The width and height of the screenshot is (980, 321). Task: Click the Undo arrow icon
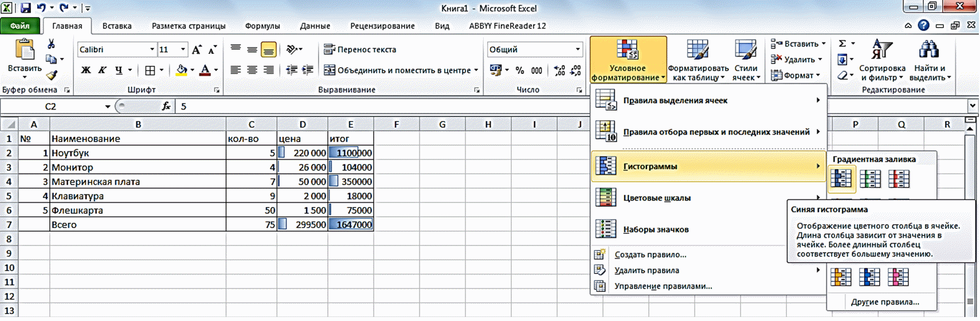[x=41, y=8]
